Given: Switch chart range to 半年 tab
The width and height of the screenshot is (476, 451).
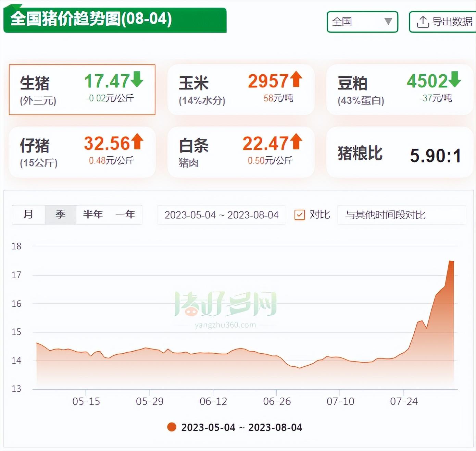Looking at the screenshot, I should tap(93, 215).
